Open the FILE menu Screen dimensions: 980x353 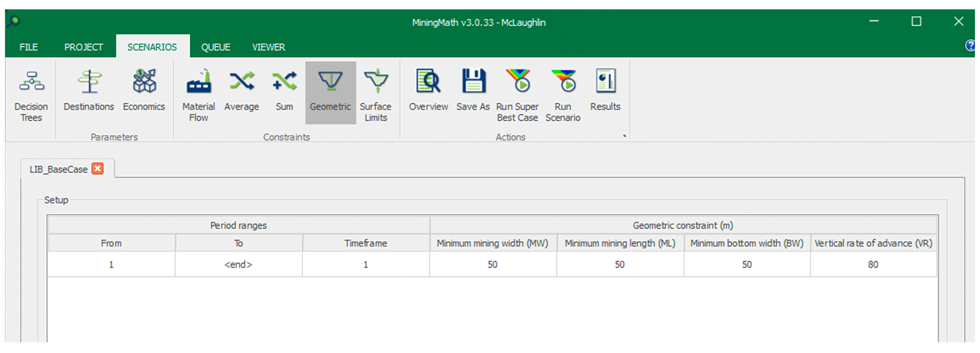point(29,47)
